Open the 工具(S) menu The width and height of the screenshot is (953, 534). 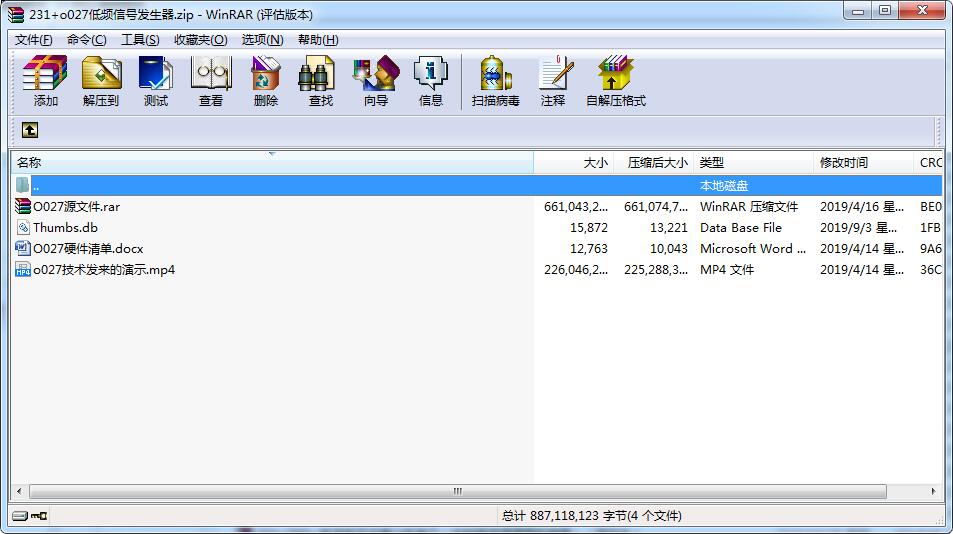pyautogui.click(x=140, y=39)
